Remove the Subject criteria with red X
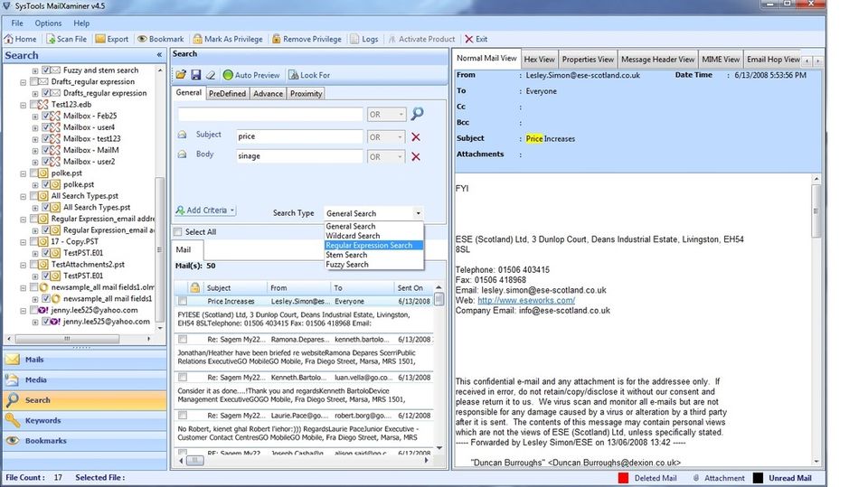 click(416, 136)
